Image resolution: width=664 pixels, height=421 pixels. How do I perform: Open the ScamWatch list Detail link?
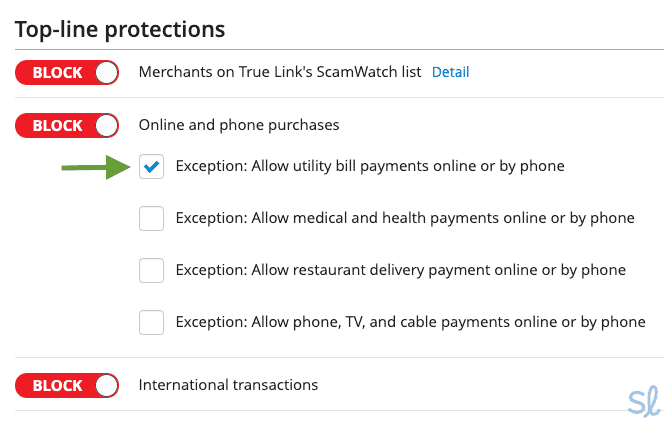[450, 73]
